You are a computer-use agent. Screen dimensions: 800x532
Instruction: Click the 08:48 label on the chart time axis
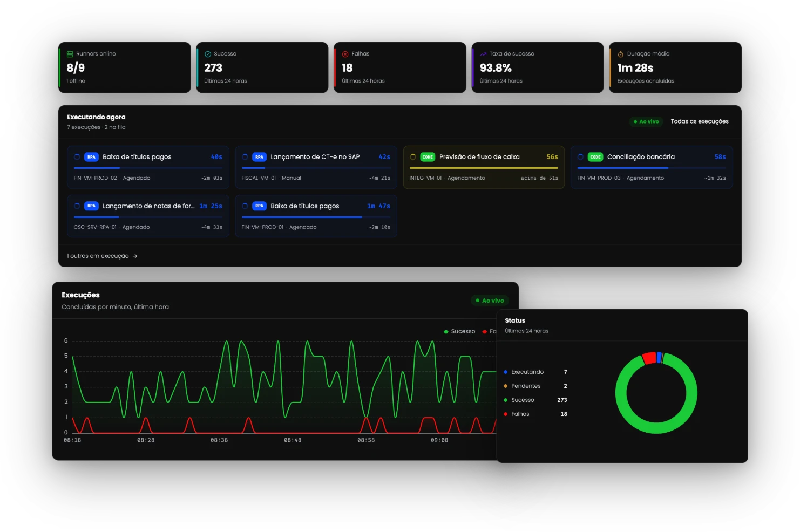click(293, 440)
